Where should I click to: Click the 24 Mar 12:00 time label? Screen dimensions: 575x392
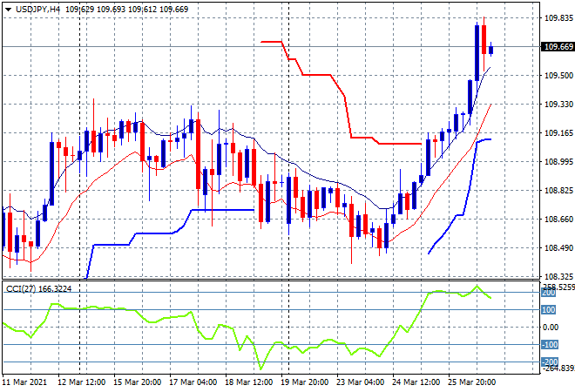click(416, 382)
